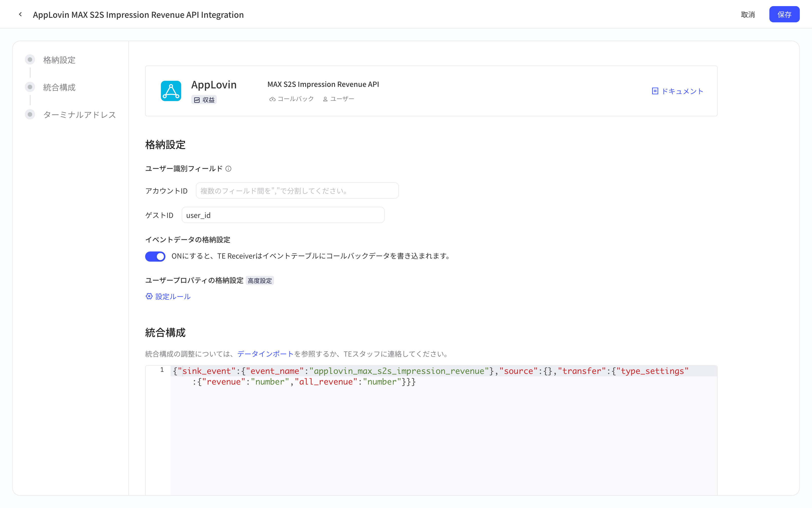Click the AppLovin logo icon
The height and width of the screenshot is (508, 812).
coord(171,91)
